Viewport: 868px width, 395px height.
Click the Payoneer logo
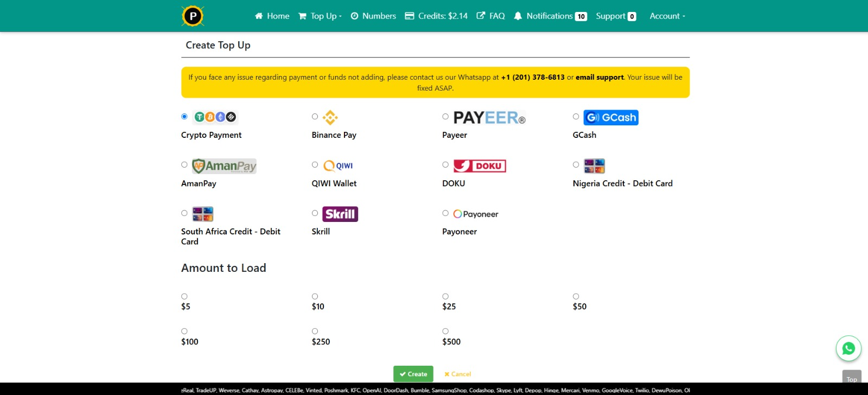tap(476, 214)
